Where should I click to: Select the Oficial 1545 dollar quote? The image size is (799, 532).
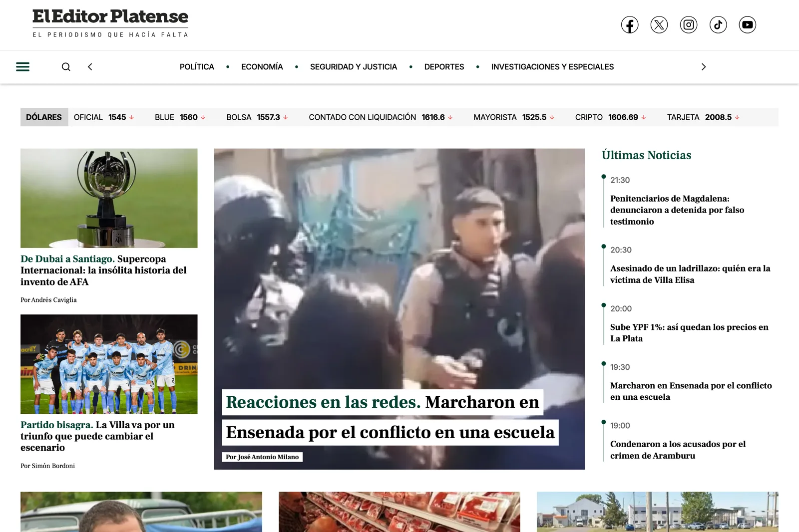tap(104, 117)
